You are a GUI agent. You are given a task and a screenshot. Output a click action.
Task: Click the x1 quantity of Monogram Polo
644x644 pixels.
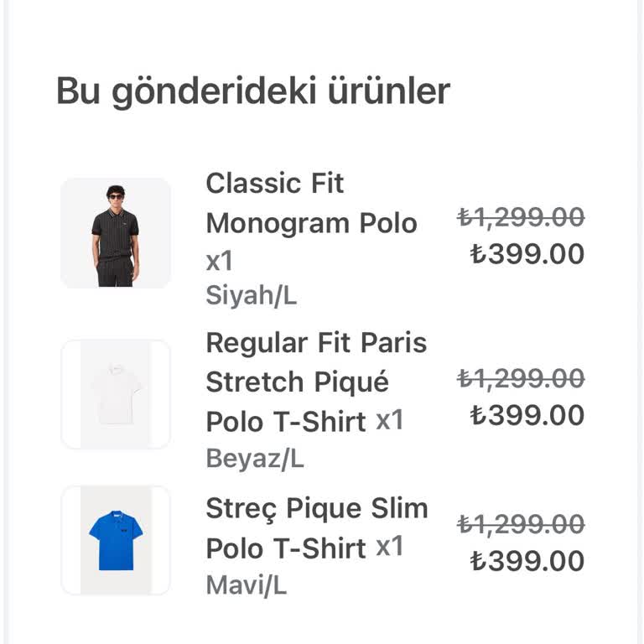[x=220, y=261]
